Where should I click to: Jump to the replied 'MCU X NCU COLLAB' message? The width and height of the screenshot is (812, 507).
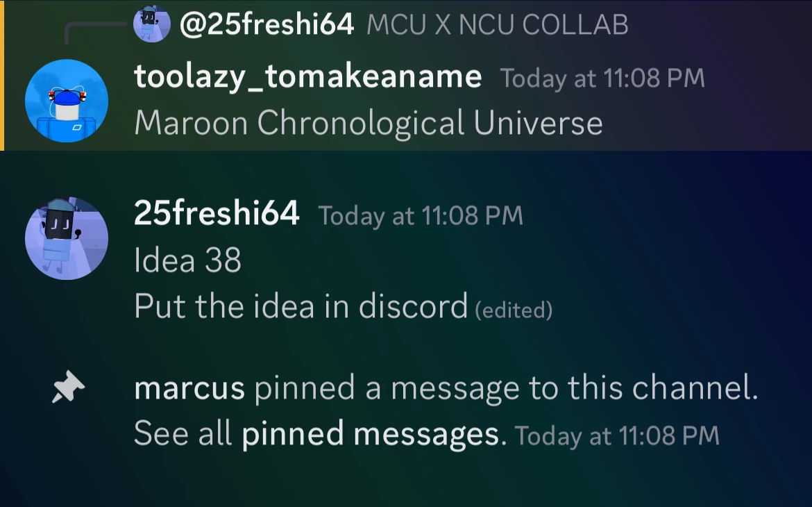(x=497, y=25)
